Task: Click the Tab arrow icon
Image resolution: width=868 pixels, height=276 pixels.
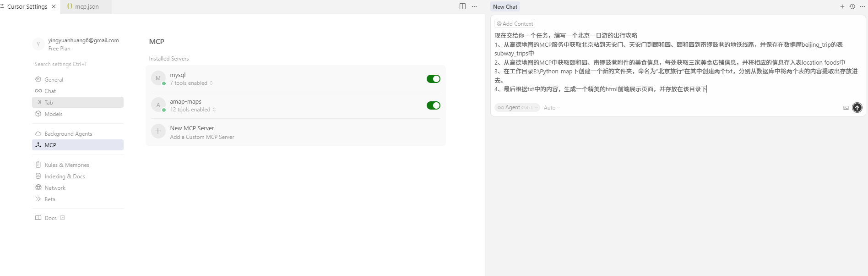Action: click(x=38, y=102)
